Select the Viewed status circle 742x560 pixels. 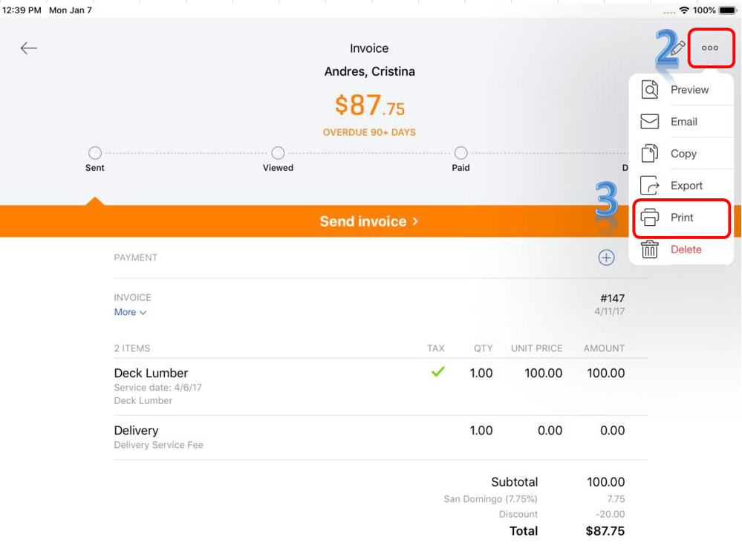[x=278, y=153]
